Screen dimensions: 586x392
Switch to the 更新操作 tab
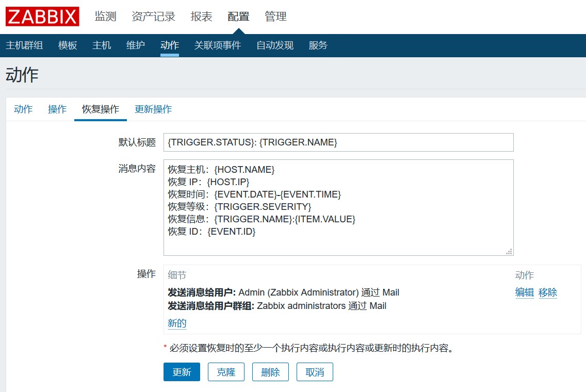tap(153, 109)
